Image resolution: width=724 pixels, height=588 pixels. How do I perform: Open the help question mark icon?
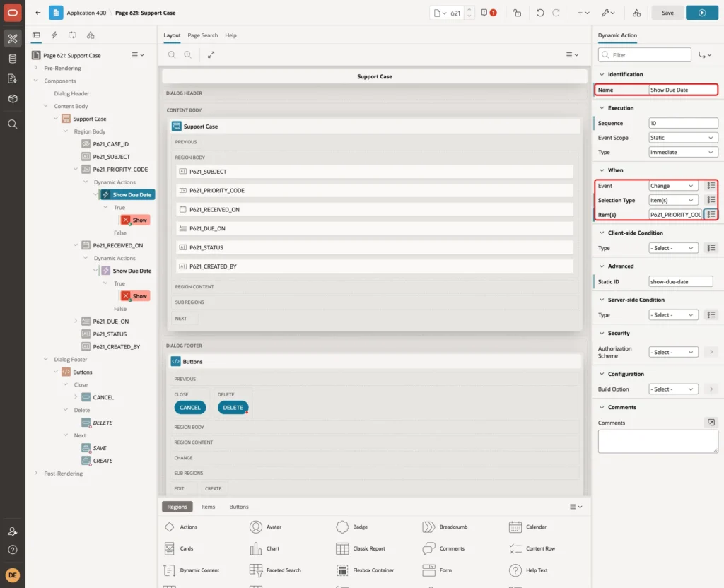coord(13,550)
